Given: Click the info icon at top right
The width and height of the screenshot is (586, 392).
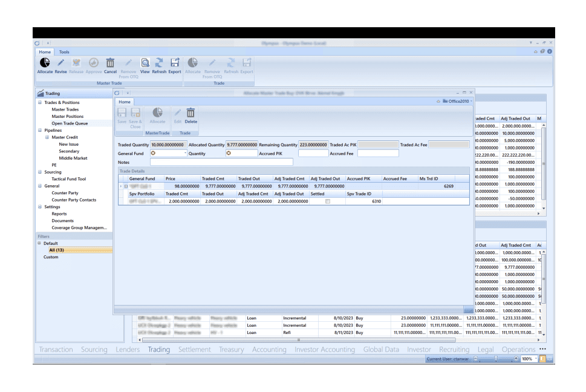Looking at the screenshot, I should pyautogui.click(x=550, y=51).
